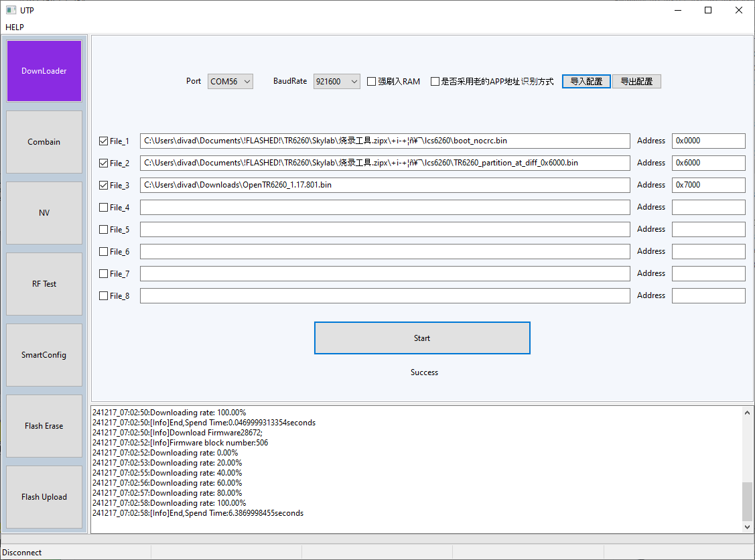755x560 pixels.
Task: Click the 0x0000 address field
Action: [708, 141]
